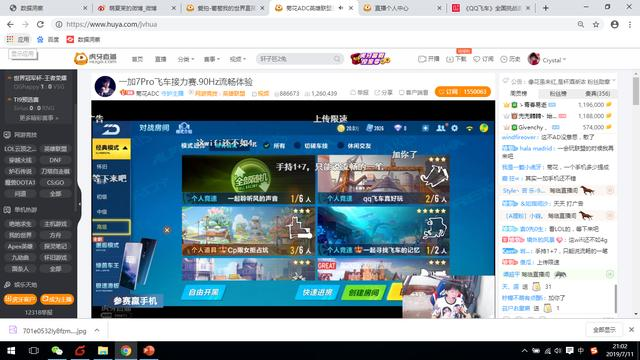The width and height of the screenshot is (640, 360).
Task: Click 更多精彩赛事 link in sidebar
Action: (39, 118)
